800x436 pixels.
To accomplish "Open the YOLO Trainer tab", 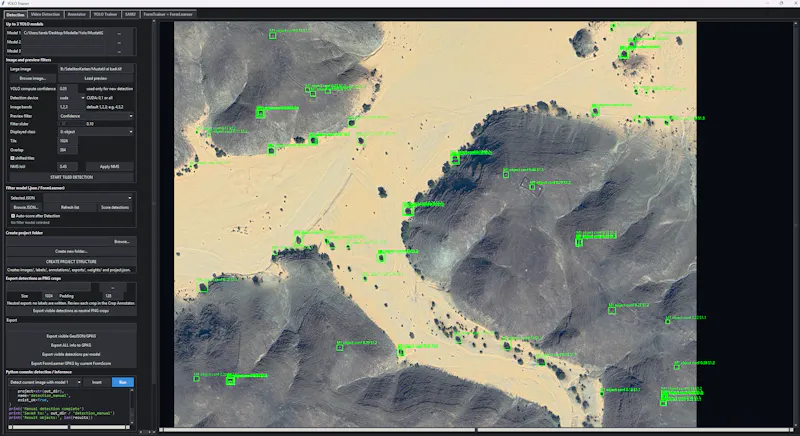I will 105,14.
